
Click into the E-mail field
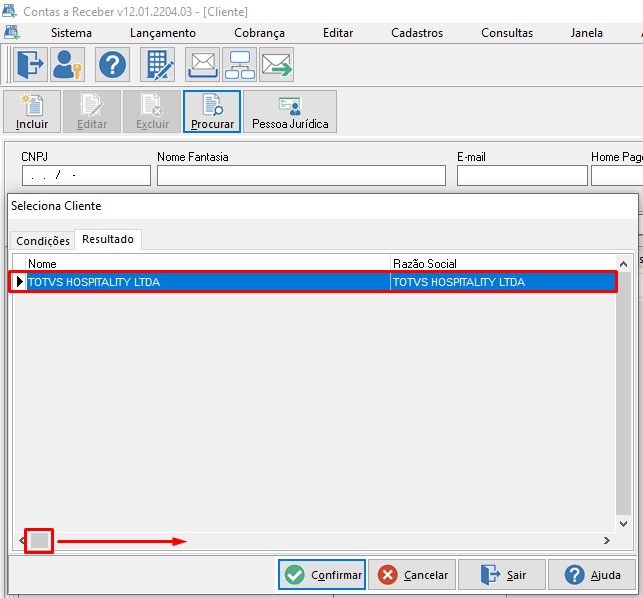point(522,176)
